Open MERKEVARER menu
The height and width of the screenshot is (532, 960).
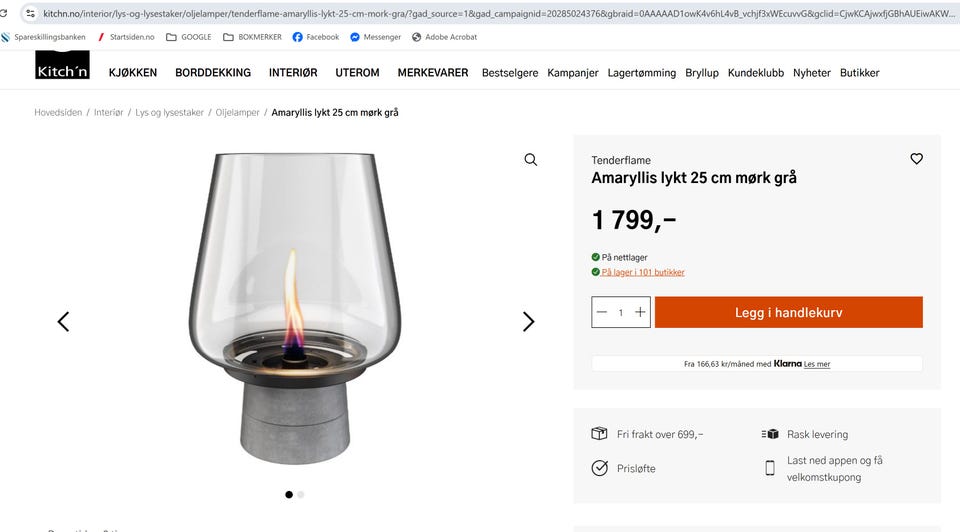(433, 73)
